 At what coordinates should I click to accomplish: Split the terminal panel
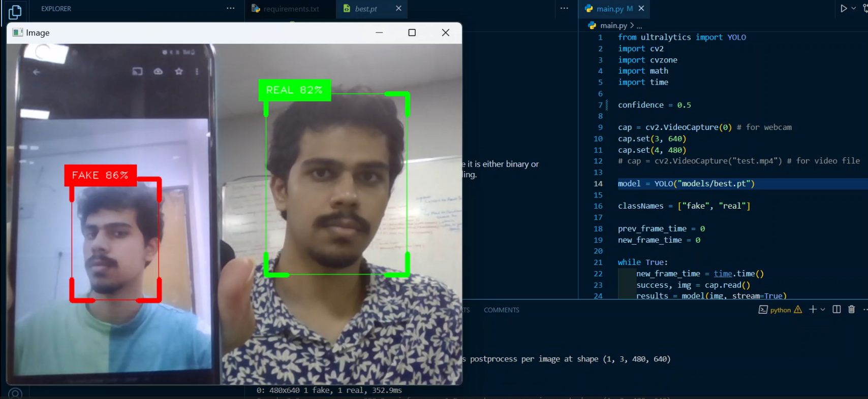pyautogui.click(x=836, y=310)
